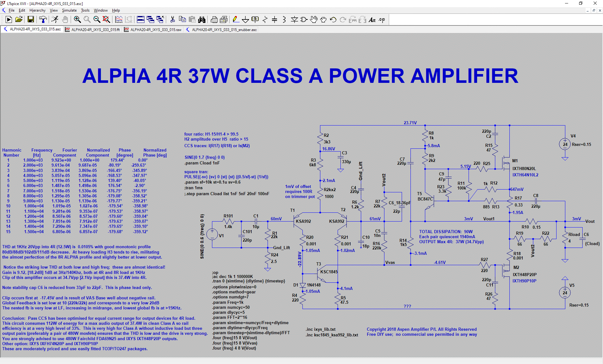Click the Autorange plot icon
603x364 pixels.
pyautogui.click(x=119, y=20)
